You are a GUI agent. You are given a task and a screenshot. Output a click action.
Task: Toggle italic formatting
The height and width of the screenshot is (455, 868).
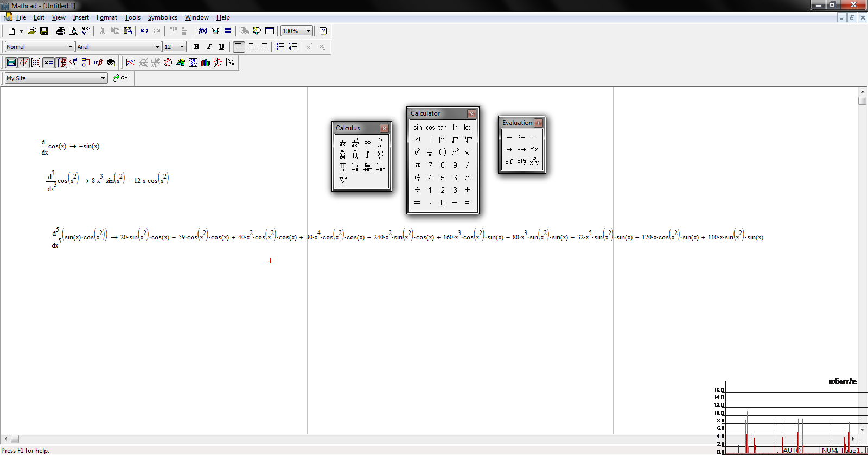pos(209,47)
